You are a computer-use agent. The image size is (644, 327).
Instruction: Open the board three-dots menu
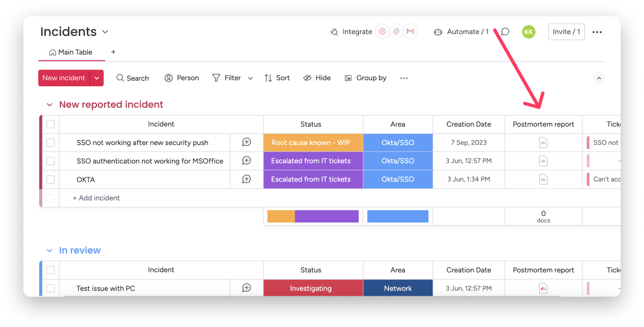597,32
